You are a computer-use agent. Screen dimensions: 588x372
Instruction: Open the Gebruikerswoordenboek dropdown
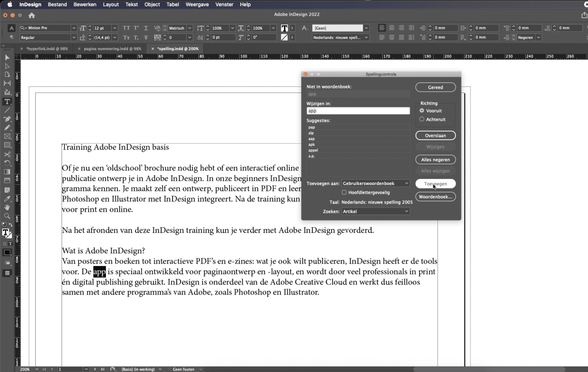376,183
